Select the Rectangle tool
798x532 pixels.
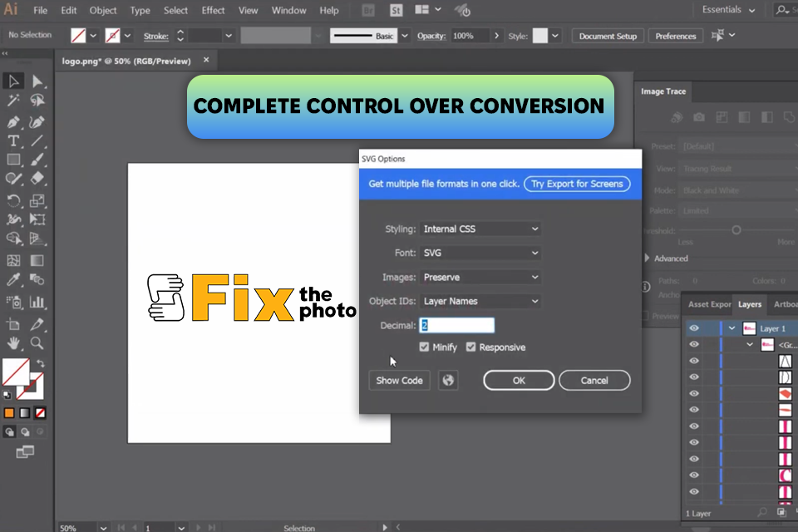tap(14, 160)
